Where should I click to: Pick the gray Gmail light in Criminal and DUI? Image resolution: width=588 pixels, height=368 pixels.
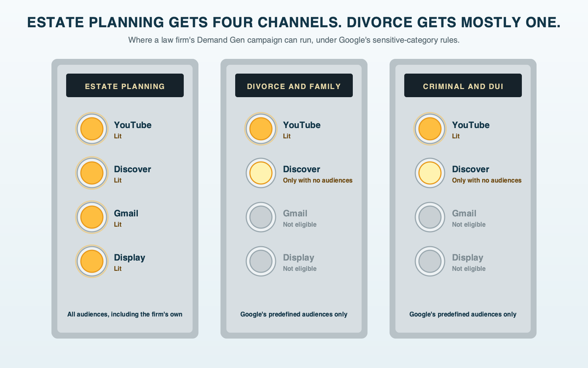[x=430, y=217]
